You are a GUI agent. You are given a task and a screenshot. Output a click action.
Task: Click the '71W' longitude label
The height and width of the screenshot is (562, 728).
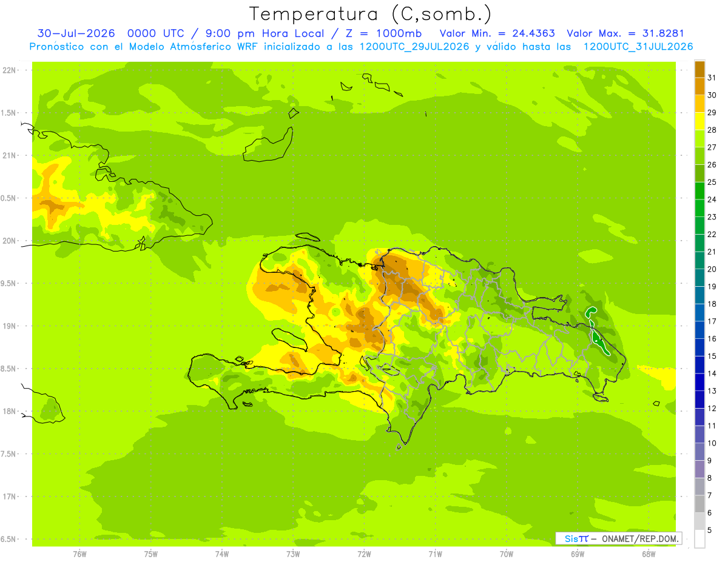pyautogui.click(x=435, y=554)
